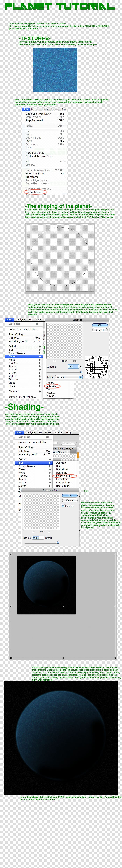The image size is (122, 868).
Task: Expand the Transform submenu arrow in Edit menu
Action: (x=64, y=177)
